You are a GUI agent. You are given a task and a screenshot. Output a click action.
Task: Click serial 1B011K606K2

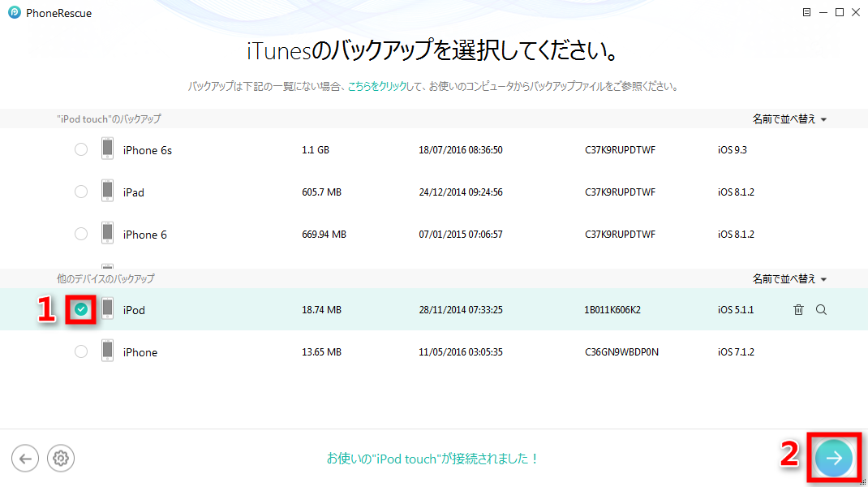[612, 309]
